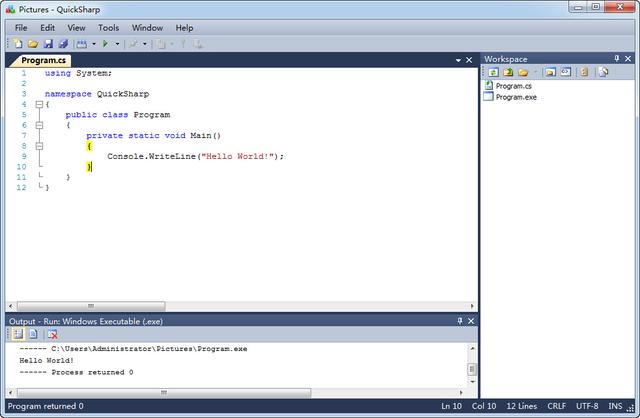Screen dimensions: 640x418
Task: Open a file with the folder icon
Action: point(33,44)
